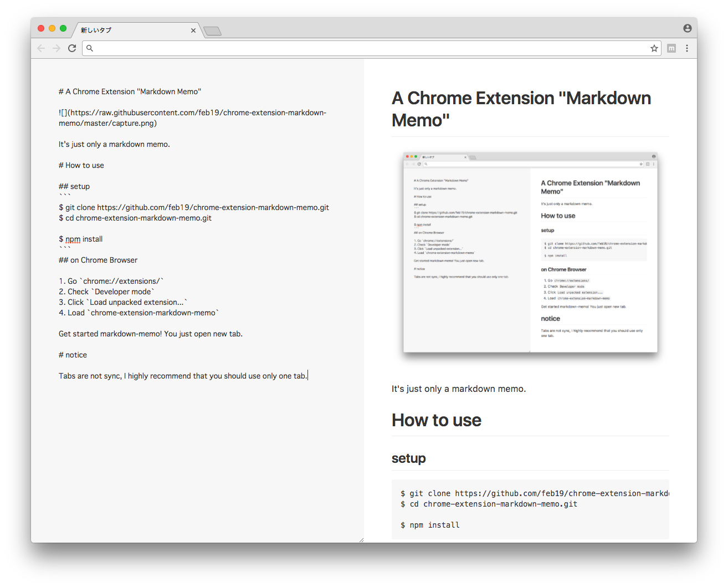The width and height of the screenshot is (728, 587).
Task: Click the '$ git clone' line in editor
Action: (x=194, y=207)
